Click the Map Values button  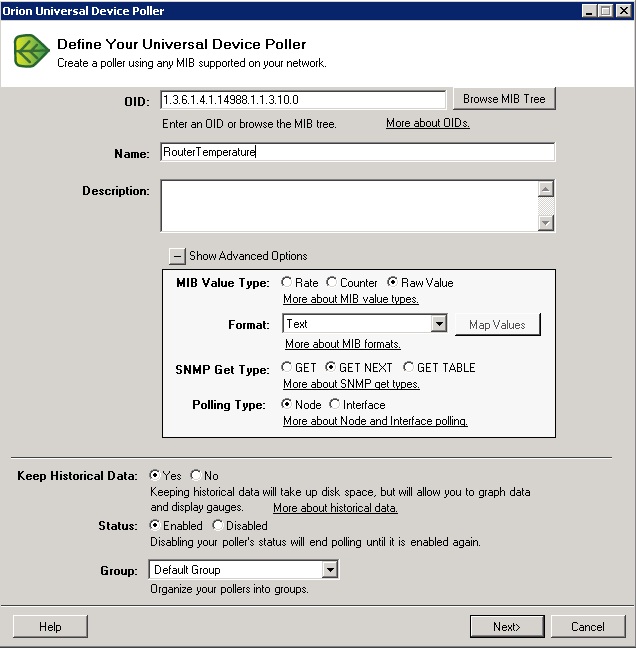[497, 324]
